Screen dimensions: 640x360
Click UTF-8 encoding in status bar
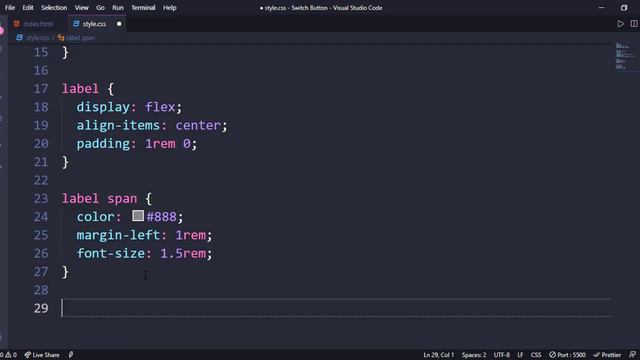(x=502, y=355)
